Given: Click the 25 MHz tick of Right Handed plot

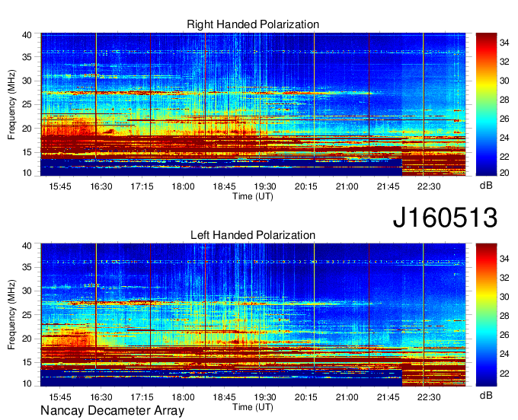Looking at the screenshot, I should coord(27,104).
